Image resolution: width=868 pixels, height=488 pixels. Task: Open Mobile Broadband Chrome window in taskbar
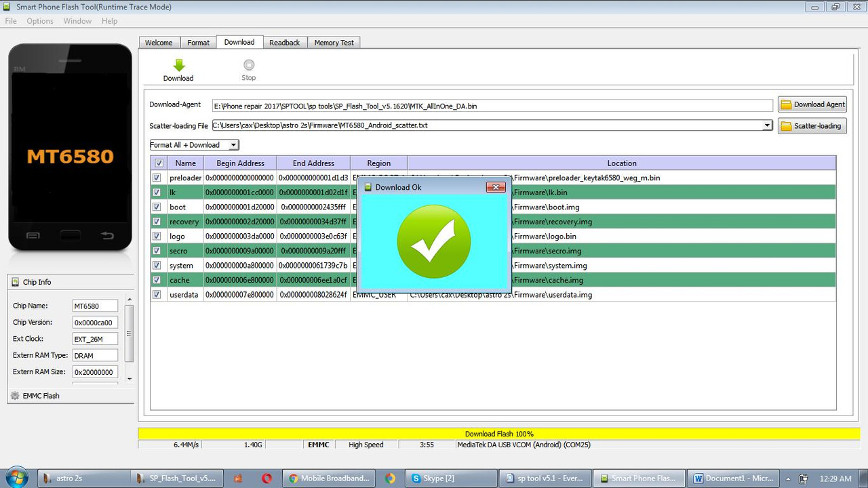[329, 478]
